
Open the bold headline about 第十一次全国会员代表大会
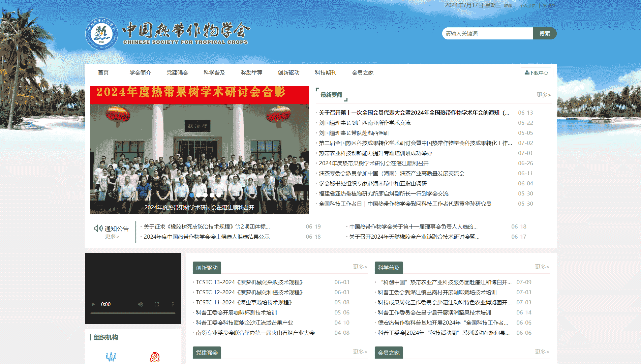tap(414, 113)
